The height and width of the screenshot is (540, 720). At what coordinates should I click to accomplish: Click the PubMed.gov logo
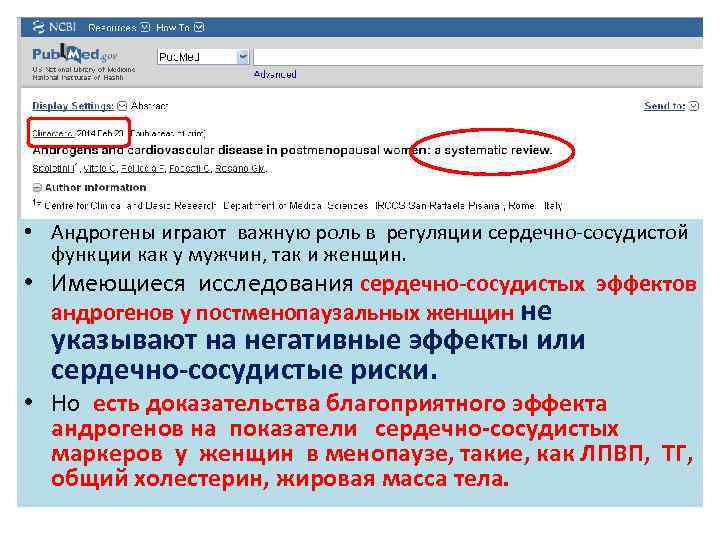click(x=75, y=54)
